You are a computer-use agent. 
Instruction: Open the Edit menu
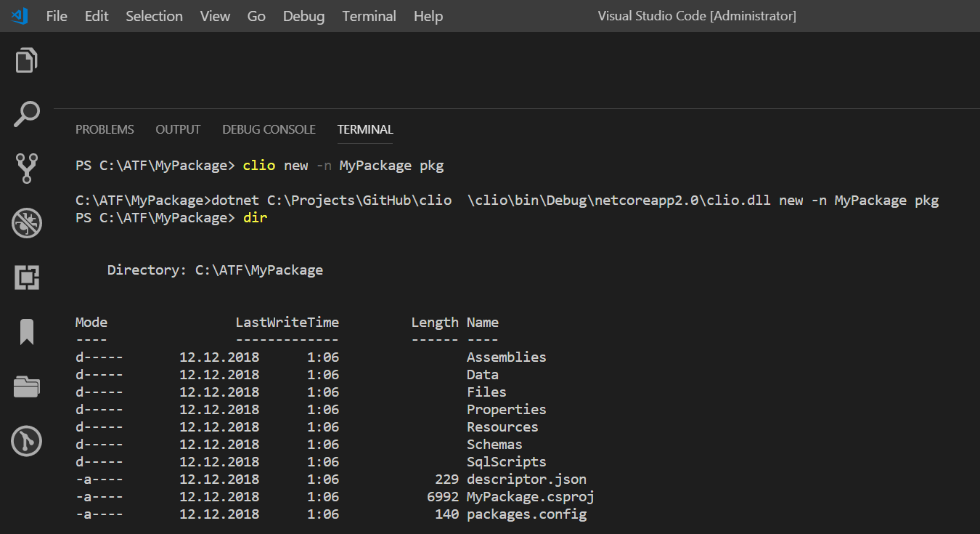tap(96, 16)
